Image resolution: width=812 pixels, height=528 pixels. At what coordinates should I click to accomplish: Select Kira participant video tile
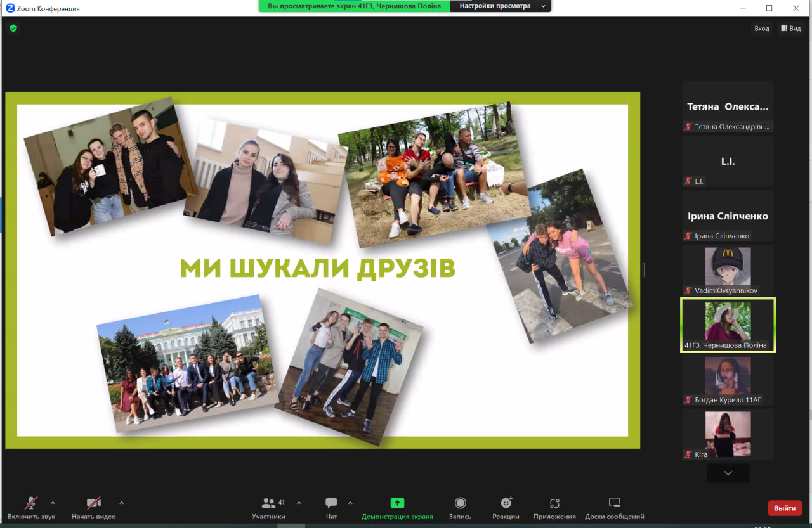point(728,434)
